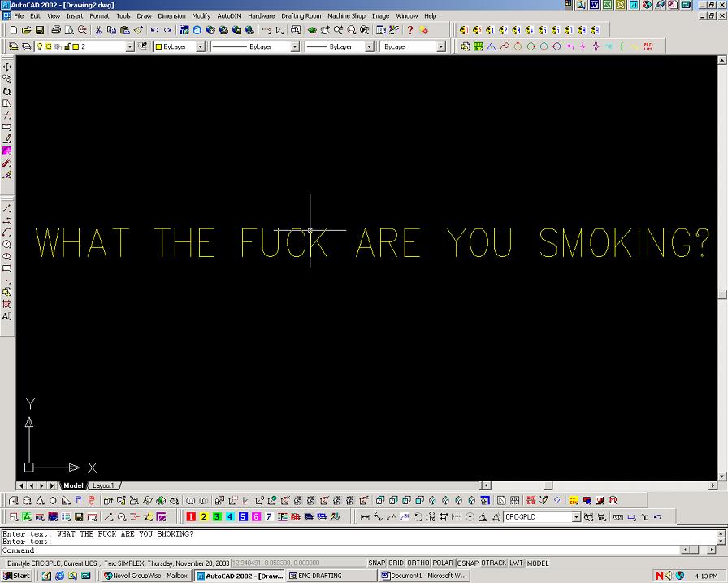Select the Circle draw tool
Screen dimensions: 728x583
point(7,244)
